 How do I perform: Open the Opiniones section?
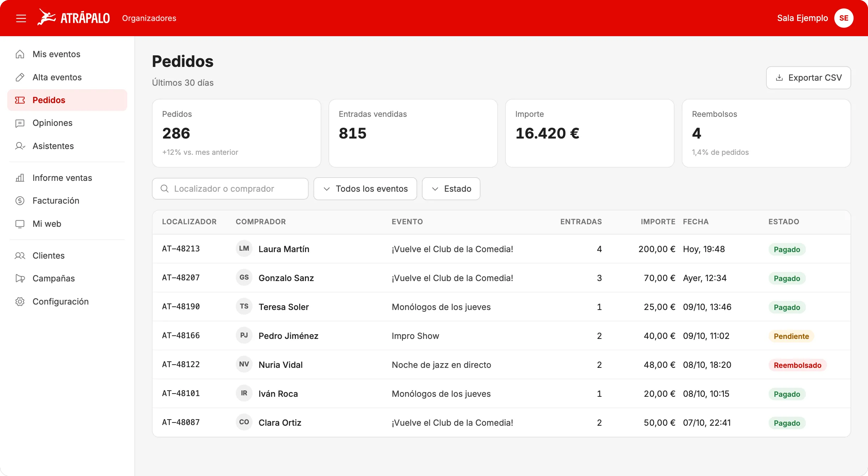click(x=67, y=123)
